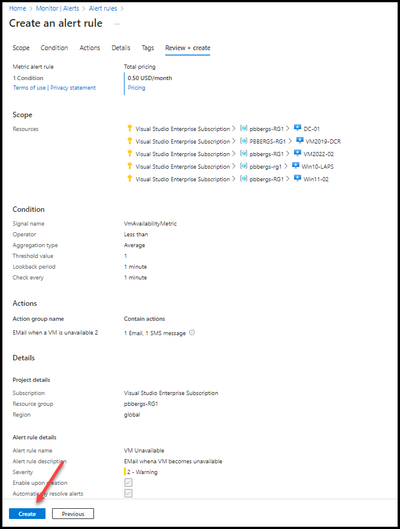Click subscription key icon in VM2022-02 row
The height and width of the screenshot is (529, 400).
point(130,153)
